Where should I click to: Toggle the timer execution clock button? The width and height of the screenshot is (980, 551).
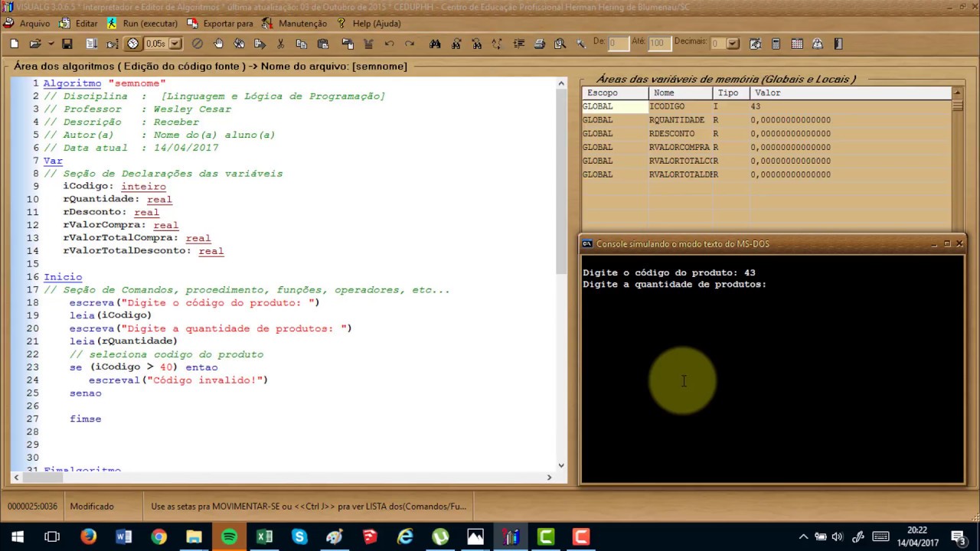click(133, 44)
